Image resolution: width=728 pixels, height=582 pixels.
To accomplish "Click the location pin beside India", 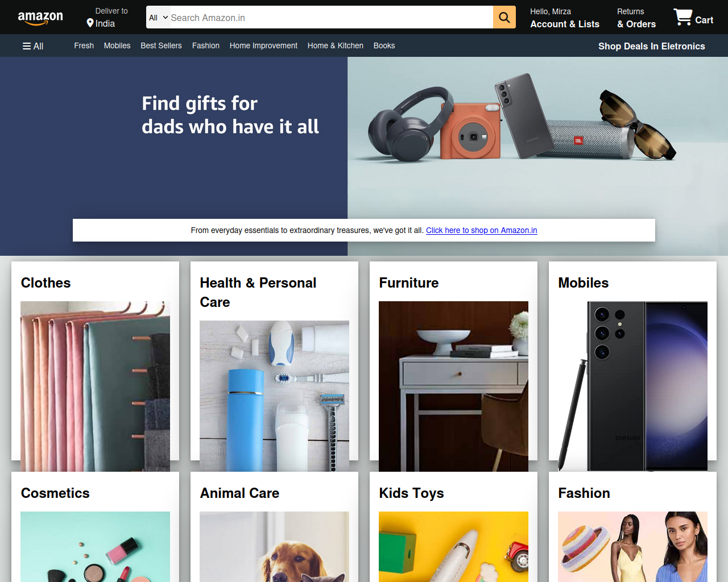I will 90,23.
